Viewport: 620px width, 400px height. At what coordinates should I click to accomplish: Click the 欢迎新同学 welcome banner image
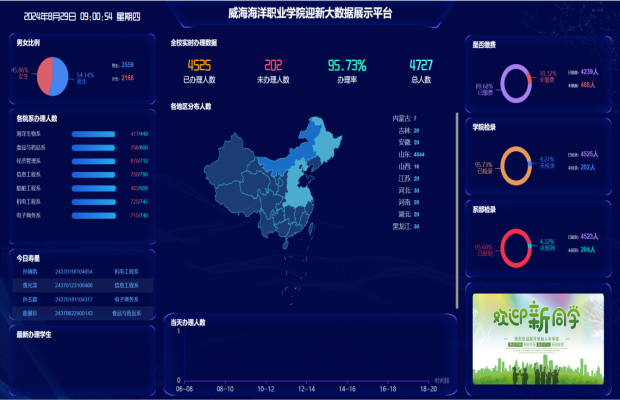(538, 339)
